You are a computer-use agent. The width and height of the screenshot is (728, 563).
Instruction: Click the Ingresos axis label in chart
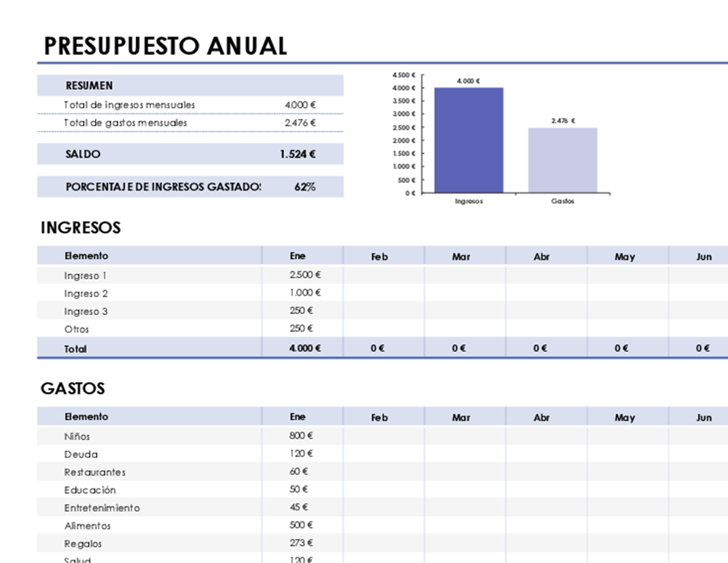click(x=469, y=201)
